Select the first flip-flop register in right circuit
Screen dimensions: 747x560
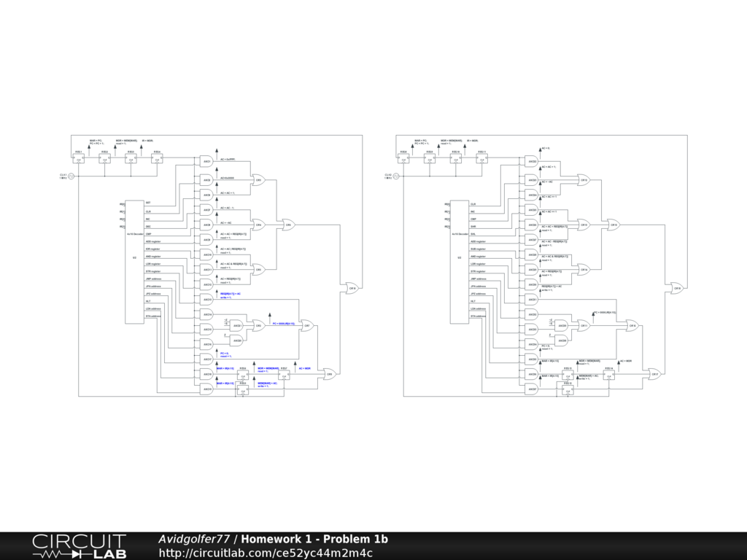point(403,159)
